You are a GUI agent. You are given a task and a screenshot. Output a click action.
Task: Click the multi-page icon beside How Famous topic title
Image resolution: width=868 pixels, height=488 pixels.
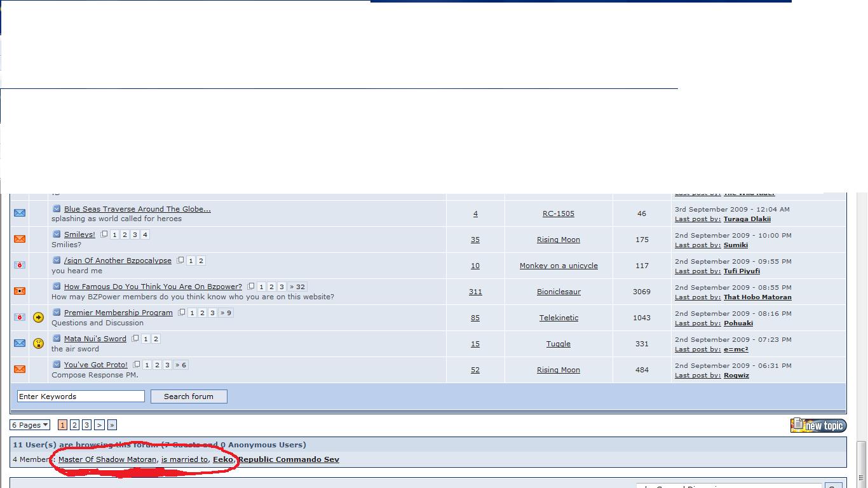point(251,287)
